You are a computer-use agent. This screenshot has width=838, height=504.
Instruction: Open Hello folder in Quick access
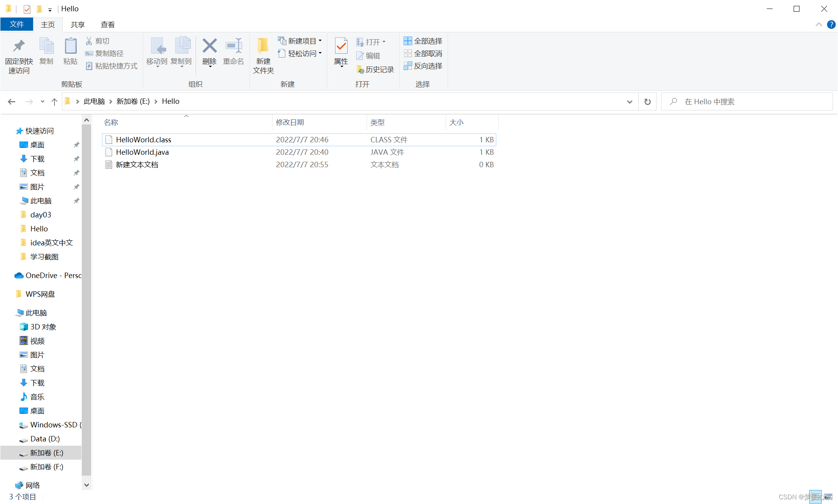tap(34, 229)
